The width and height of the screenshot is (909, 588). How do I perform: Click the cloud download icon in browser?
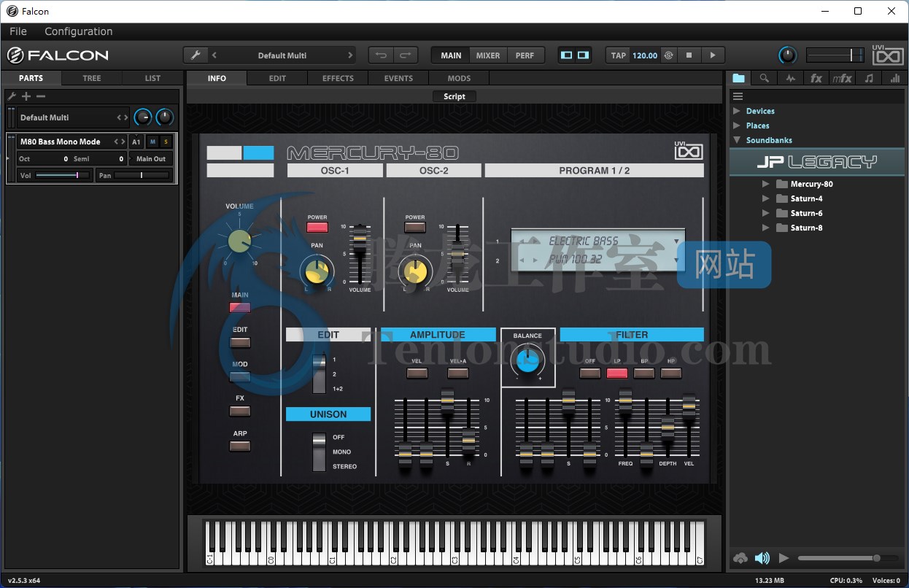(x=740, y=558)
